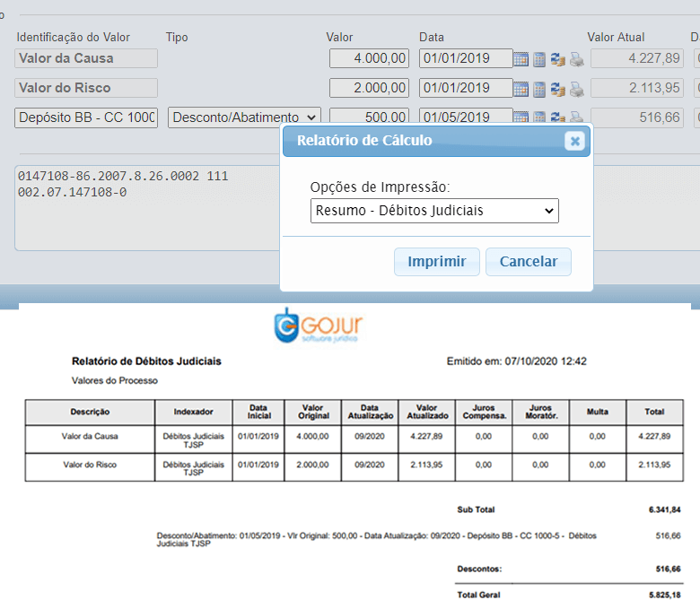Click the Juros Moratór. table header

point(540,412)
